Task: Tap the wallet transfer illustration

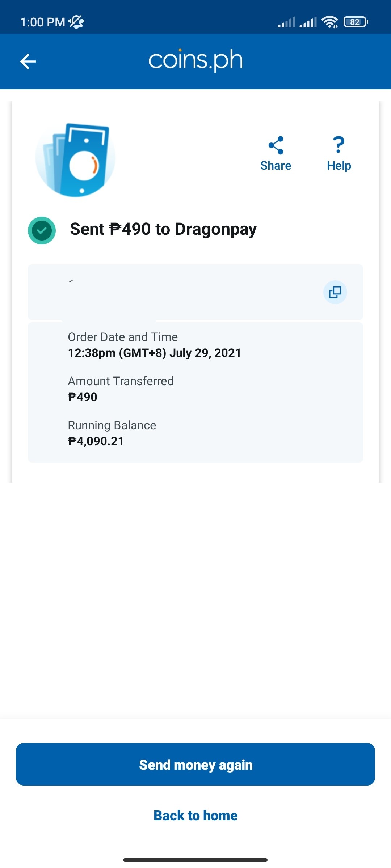Action: 75,160
